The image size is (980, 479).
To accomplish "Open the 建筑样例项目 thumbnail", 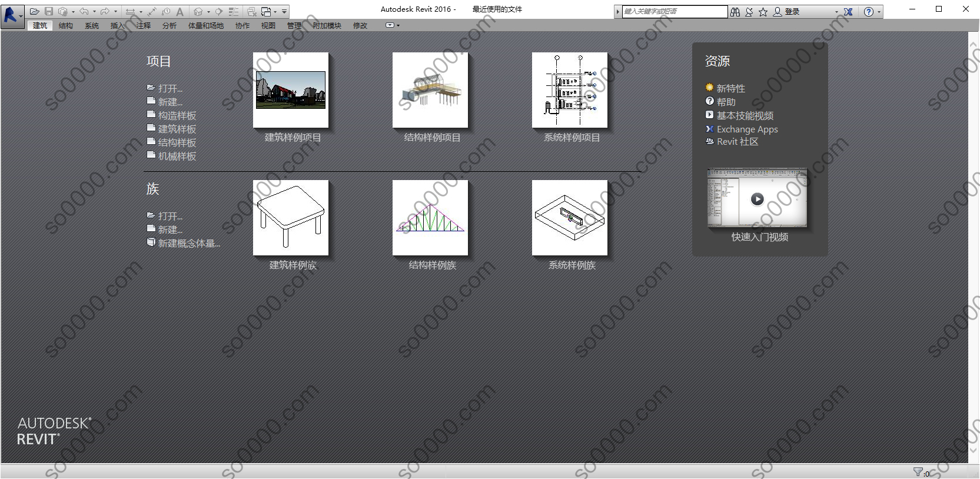I will pyautogui.click(x=291, y=90).
